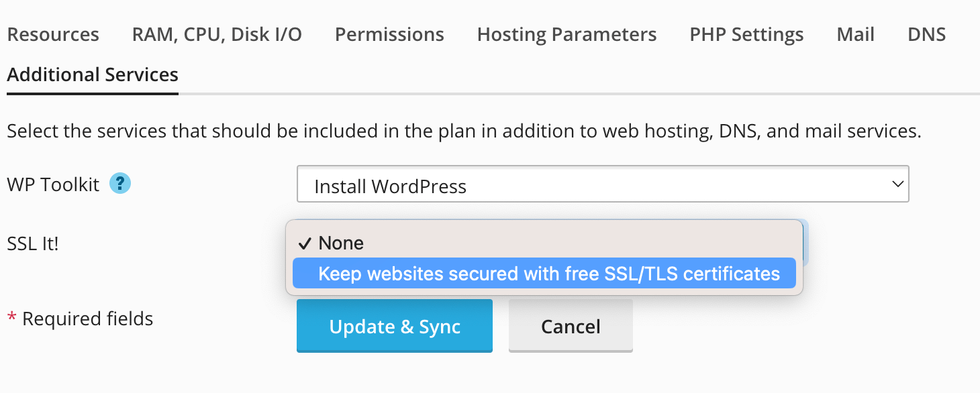980x393 pixels.
Task: Click the WP Toolkit field label
Action: 53,184
